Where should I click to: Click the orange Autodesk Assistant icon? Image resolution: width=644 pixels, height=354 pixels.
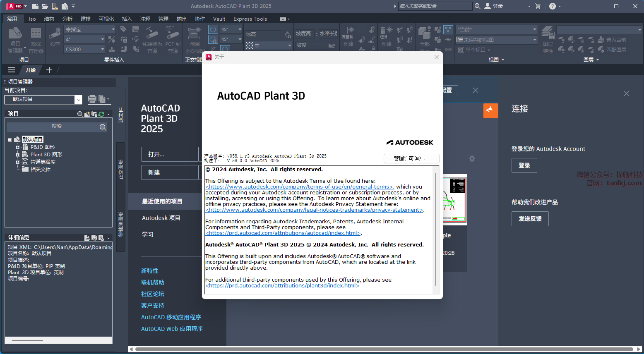490,110
